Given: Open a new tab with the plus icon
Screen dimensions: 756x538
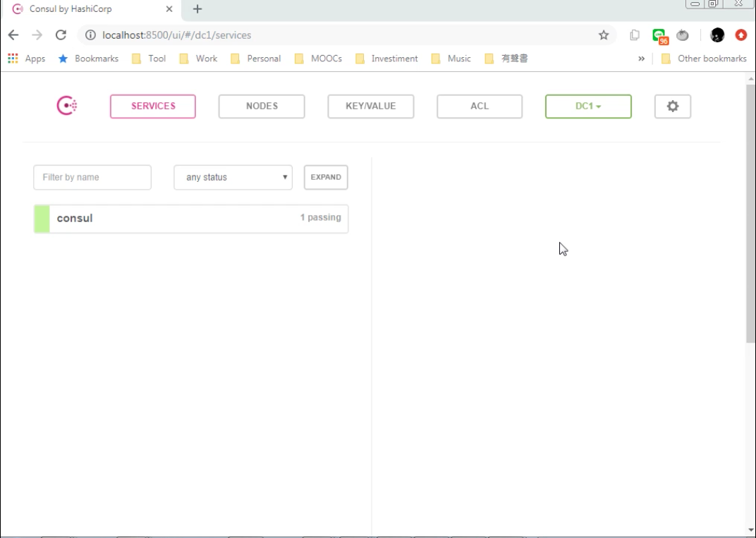Looking at the screenshot, I should (197, 8).
